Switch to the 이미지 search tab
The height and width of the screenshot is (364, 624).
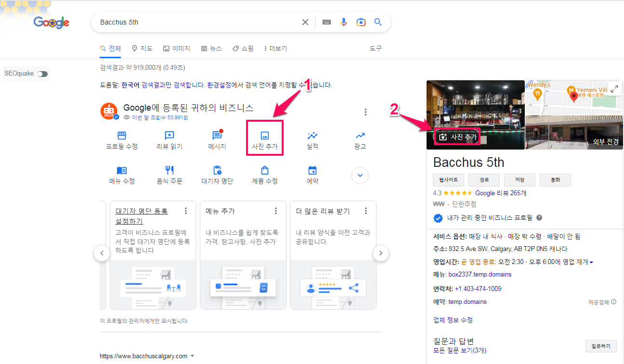[x=176, y=48]
